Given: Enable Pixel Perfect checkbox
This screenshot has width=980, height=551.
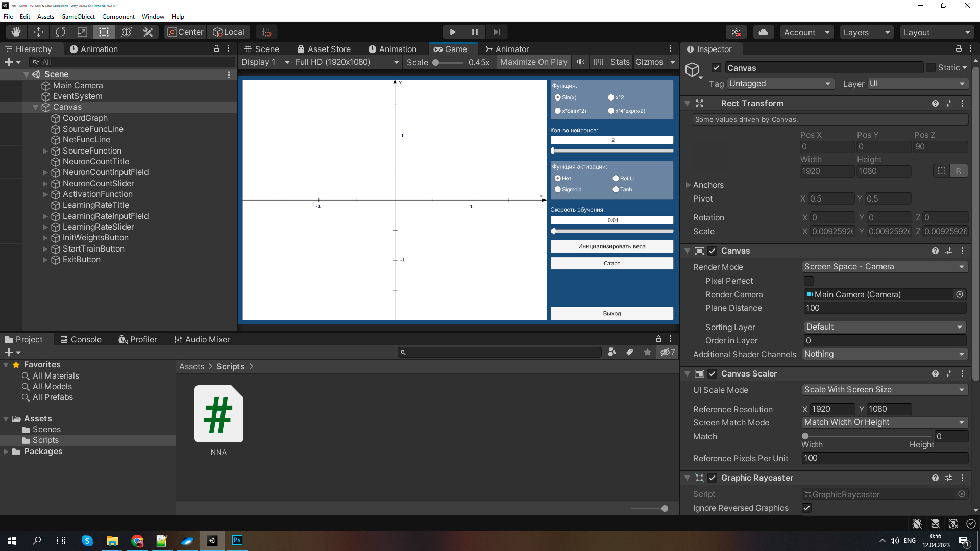Looking at the screenshot, I should tap(808, 281).
